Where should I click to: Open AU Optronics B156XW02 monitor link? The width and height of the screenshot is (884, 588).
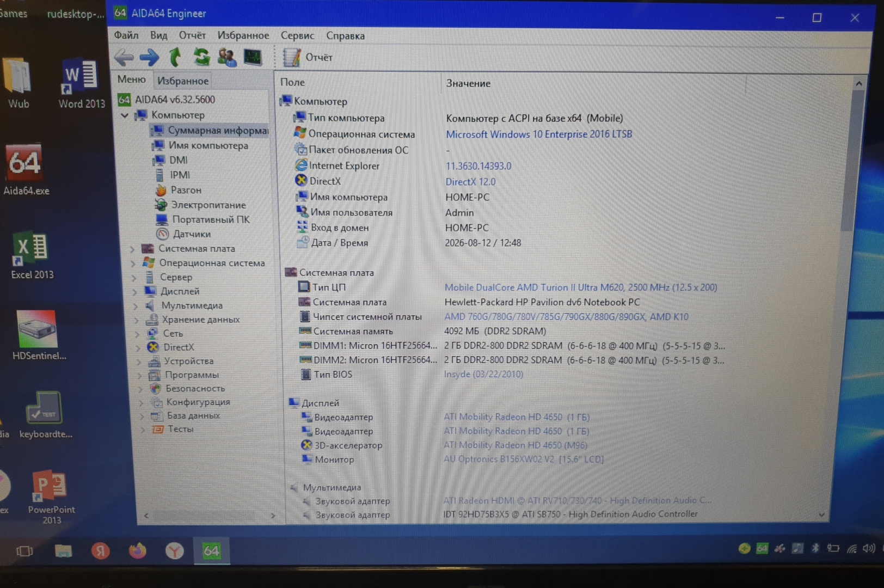pyautogui.click(x=524, y=459)
